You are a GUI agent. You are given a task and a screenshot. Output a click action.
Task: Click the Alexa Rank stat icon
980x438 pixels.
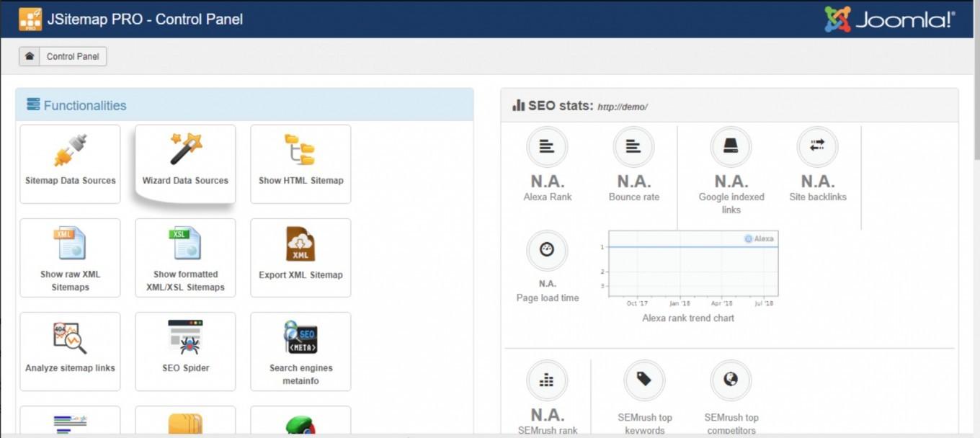coord(547,147)
